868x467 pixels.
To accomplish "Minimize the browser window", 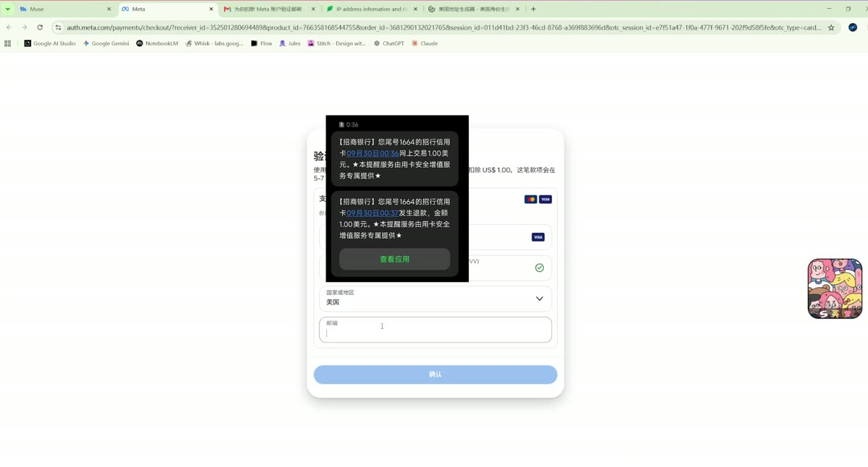I will 828,9.
